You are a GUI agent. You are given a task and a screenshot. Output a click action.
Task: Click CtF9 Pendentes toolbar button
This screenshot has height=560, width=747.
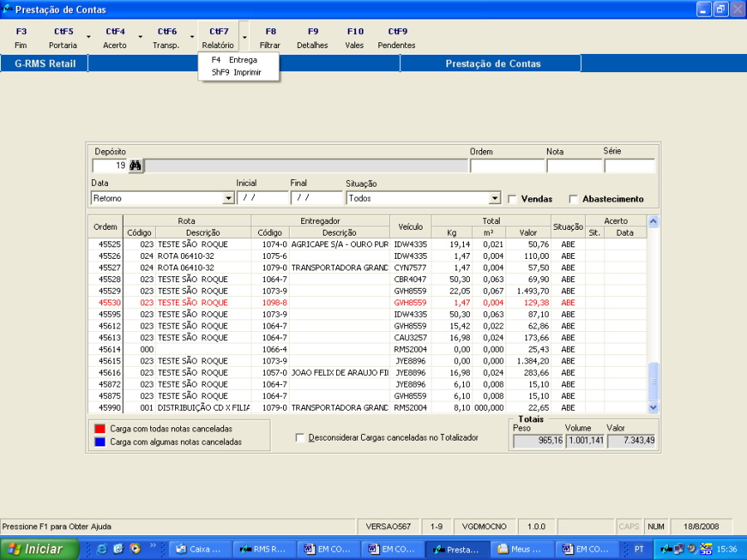(397, 37)
